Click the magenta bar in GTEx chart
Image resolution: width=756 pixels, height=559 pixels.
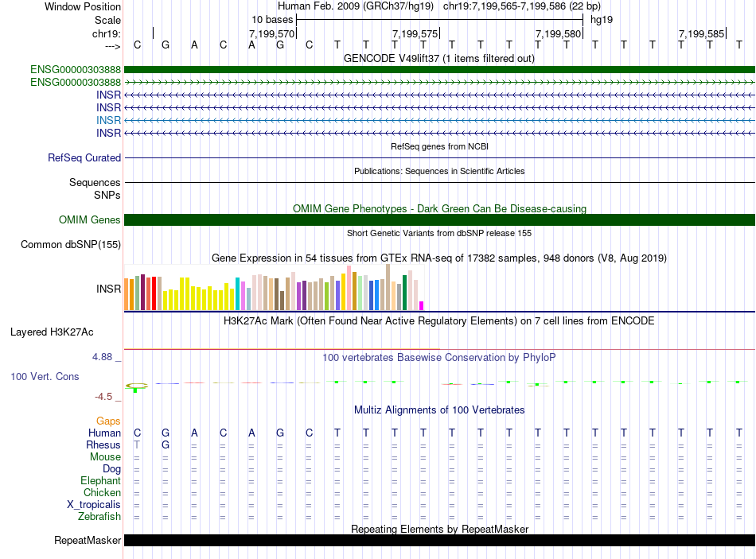422,305
